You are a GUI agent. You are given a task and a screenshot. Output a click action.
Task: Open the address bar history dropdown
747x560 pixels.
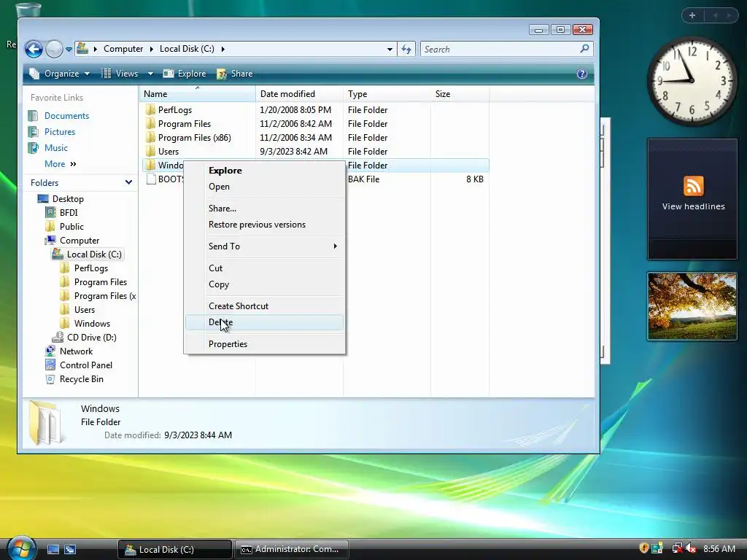pos(390,49)
